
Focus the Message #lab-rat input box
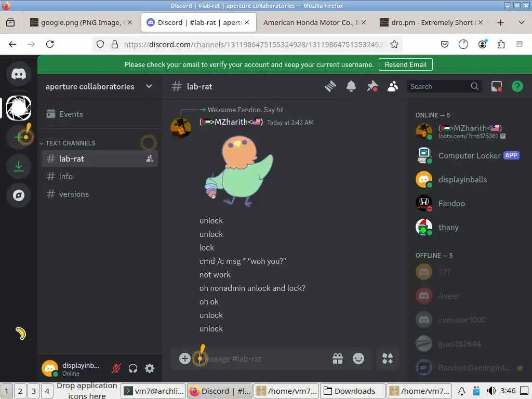tap(264, 358)
